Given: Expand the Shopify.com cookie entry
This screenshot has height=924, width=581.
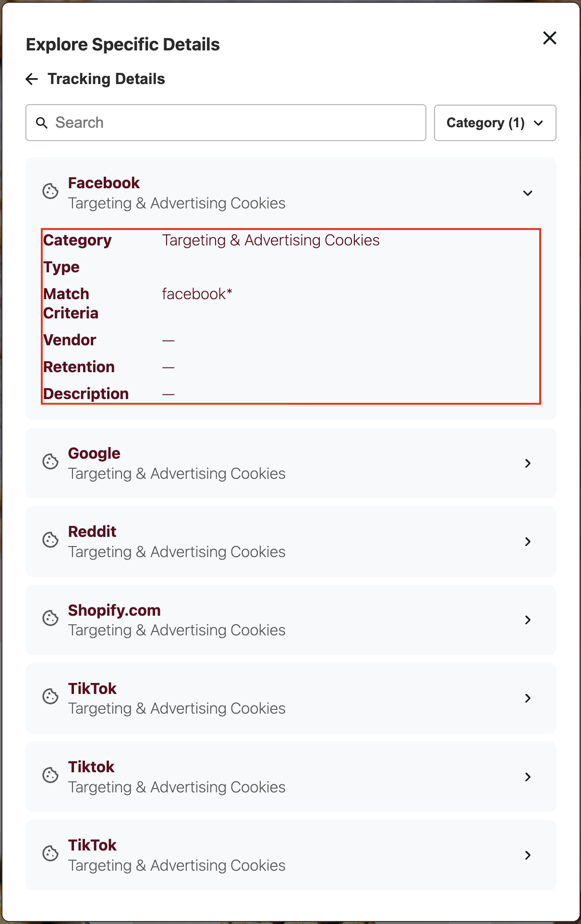Looking at the screenshot, I should click(528, 620).
